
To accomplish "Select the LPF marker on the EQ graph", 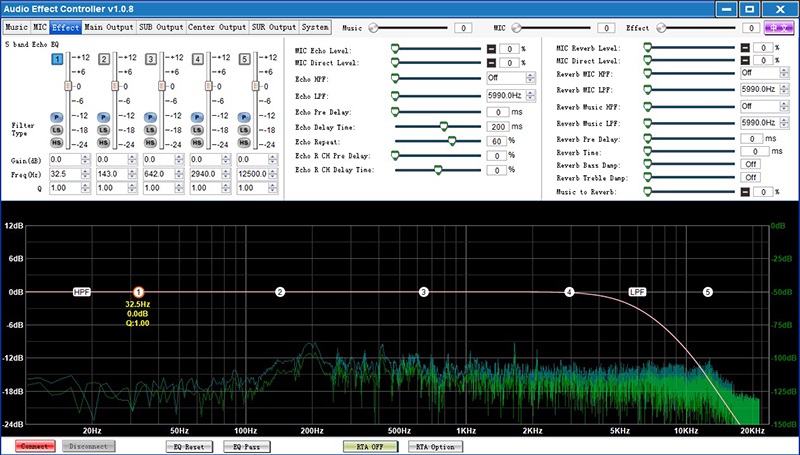I will pyautogui.click(x=638, y=292).
